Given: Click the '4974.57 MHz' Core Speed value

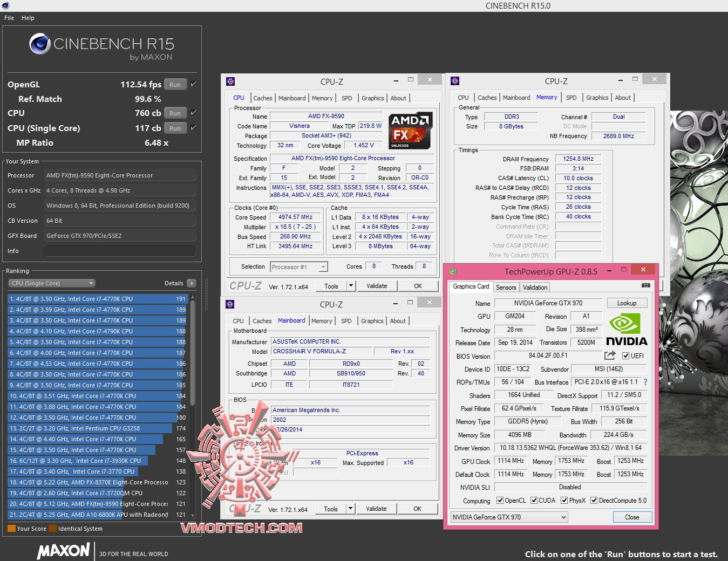Looking at the screenshot, I should tap(295, 217).
